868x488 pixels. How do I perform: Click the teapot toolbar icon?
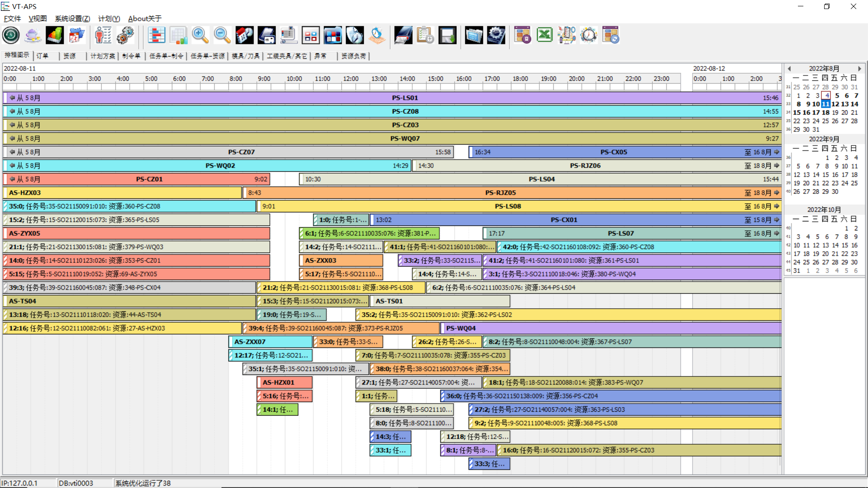click(33, 35)
